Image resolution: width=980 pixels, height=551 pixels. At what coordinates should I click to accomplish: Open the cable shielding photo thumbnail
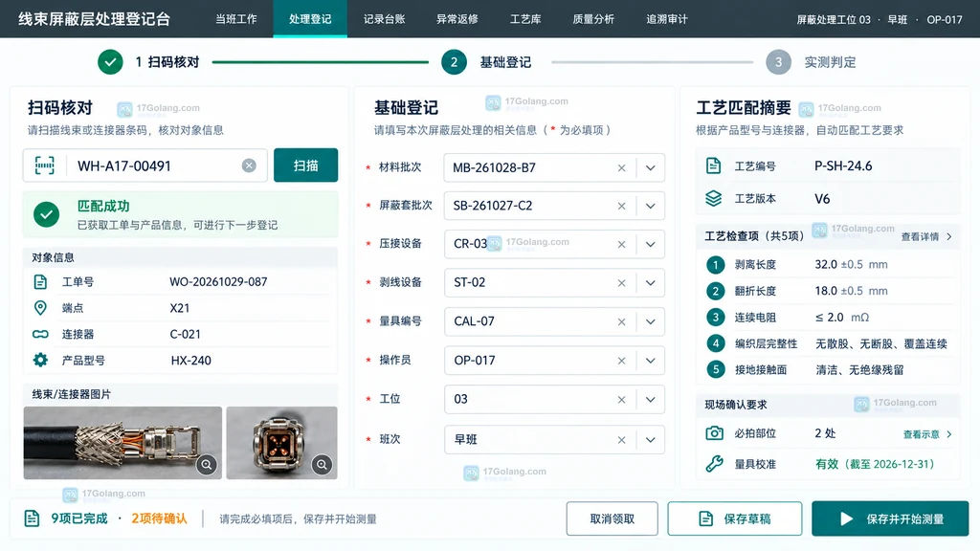122,443
